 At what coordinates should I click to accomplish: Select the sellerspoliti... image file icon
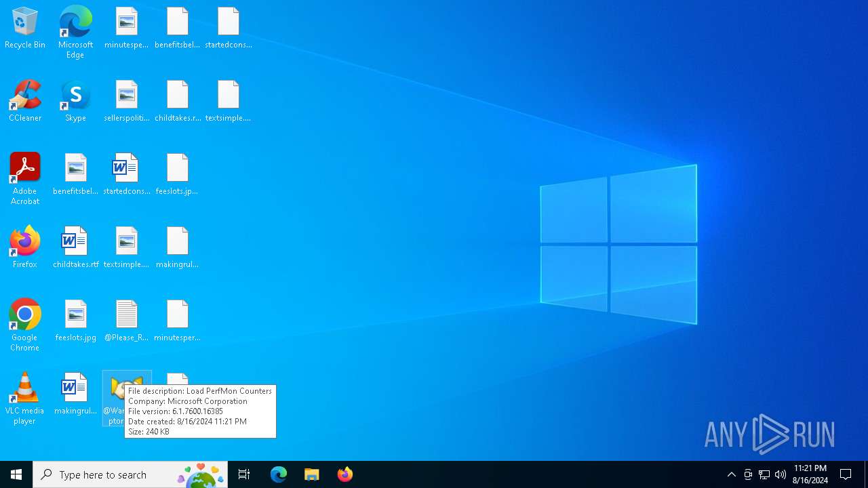(127, 102)
